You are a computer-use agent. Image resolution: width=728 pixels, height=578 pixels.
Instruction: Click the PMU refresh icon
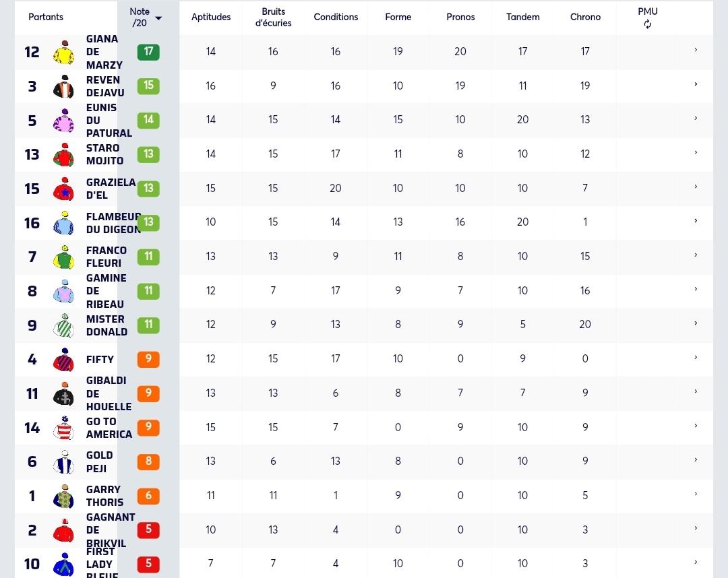(648, 24)
